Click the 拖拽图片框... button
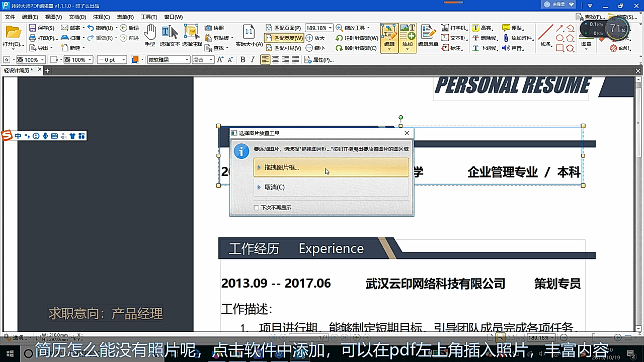Image resolution: width=644 pixels, height=362 pixels. pyautogui.click(x=331, y=167)
